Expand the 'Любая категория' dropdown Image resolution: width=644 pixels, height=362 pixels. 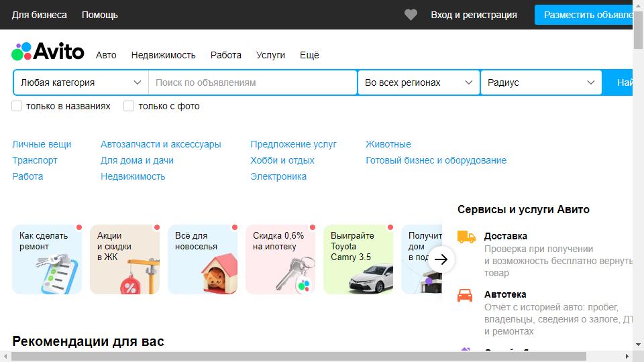pos(81,82)
